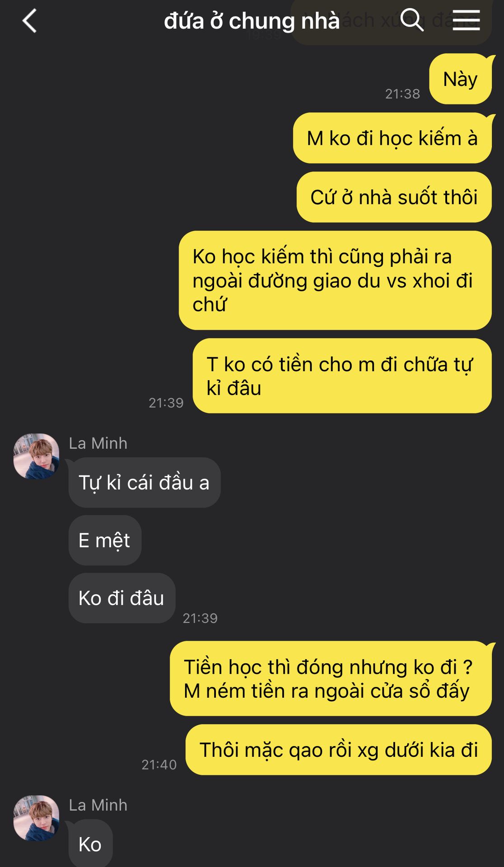This screenshot has height=867, width=504.
Task: Tap La Minh's avatar beside first reply
Action: click(x=37, y=457)
